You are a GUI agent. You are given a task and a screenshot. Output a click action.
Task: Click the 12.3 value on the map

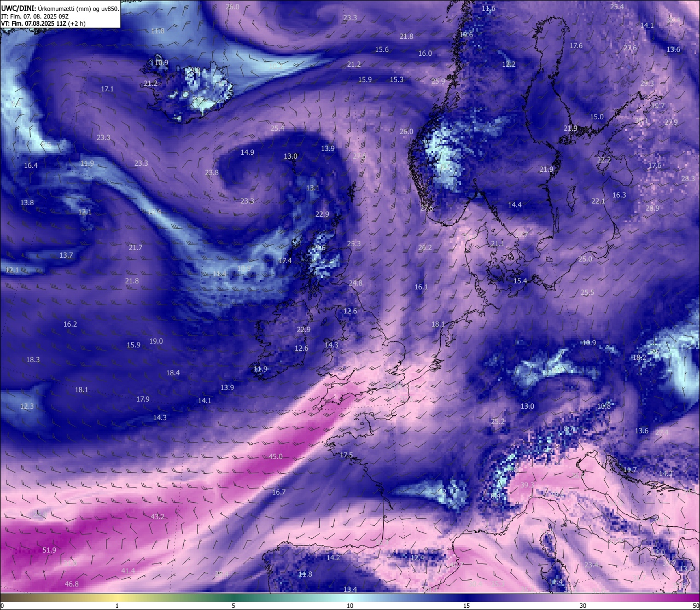click(x=27, y=406)
